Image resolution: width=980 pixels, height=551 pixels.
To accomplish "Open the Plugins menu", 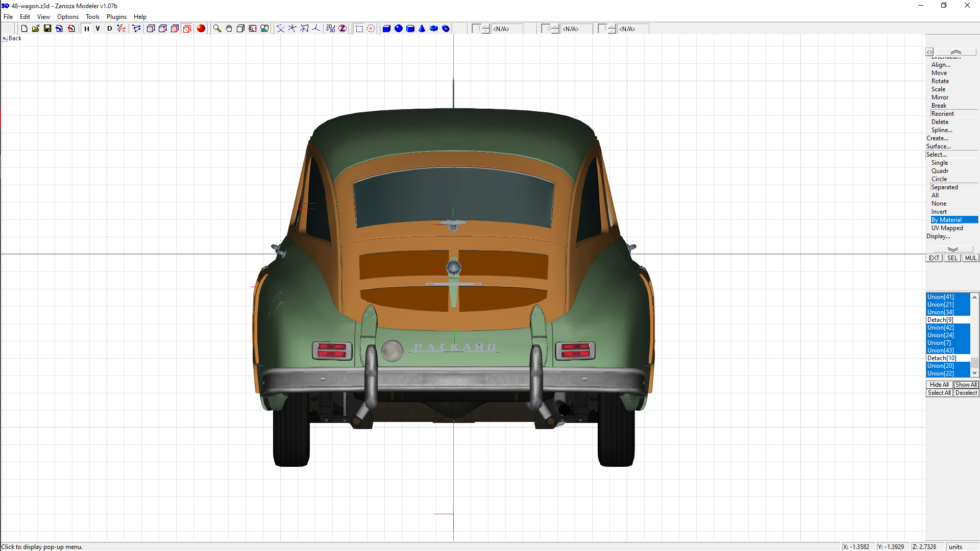I will [116, 17].
